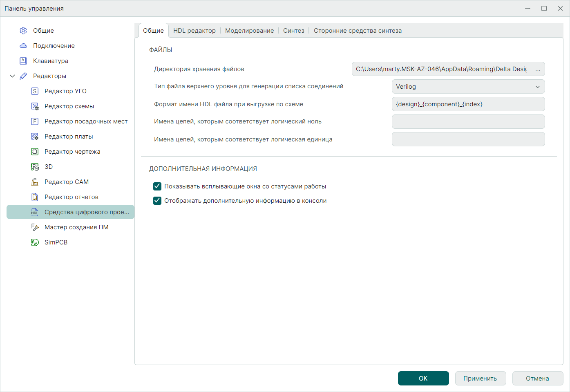Open the Verilog file type dropdown
The image size is (570, 392).
[468, 87]
